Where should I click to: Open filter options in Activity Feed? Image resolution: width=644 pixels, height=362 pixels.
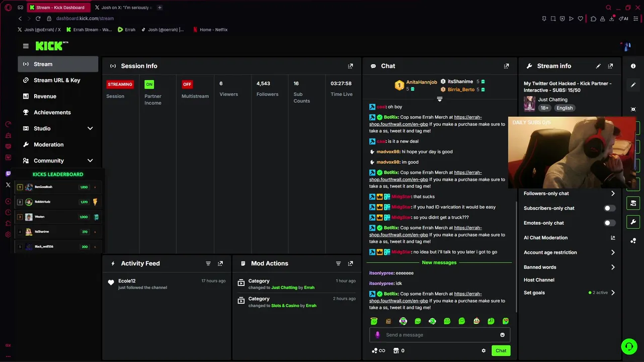click(208, 263)
